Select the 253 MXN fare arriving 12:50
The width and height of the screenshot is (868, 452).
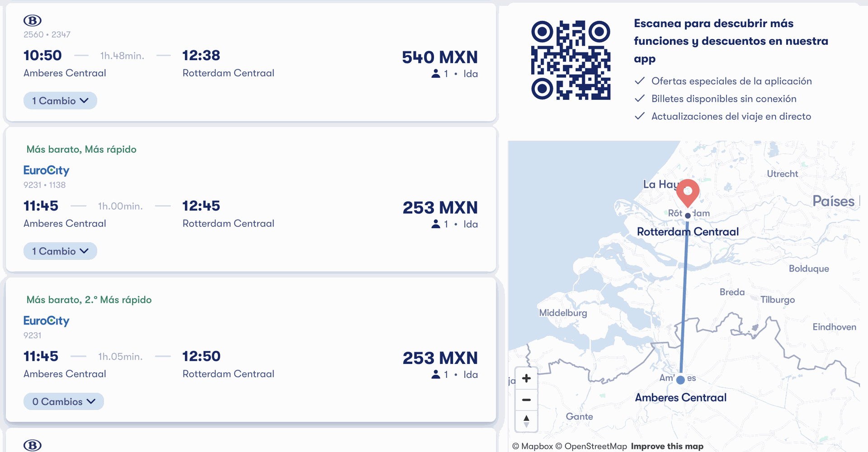[x=440, y=358]
